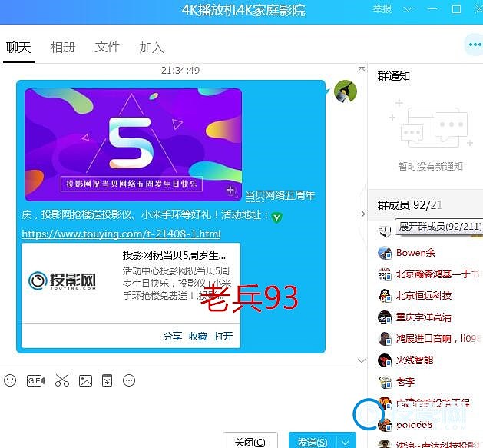
Task: Click avatar of 老李
Action: click(385, 382)
